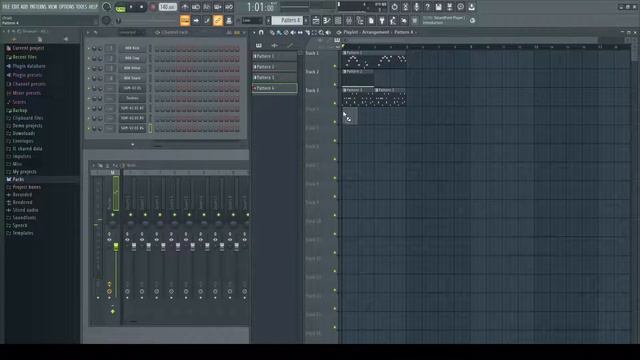Viewport: 640px width, 360px height.
Task: Expand the Backup folder in browser
Action: click(x=17, y=111)
